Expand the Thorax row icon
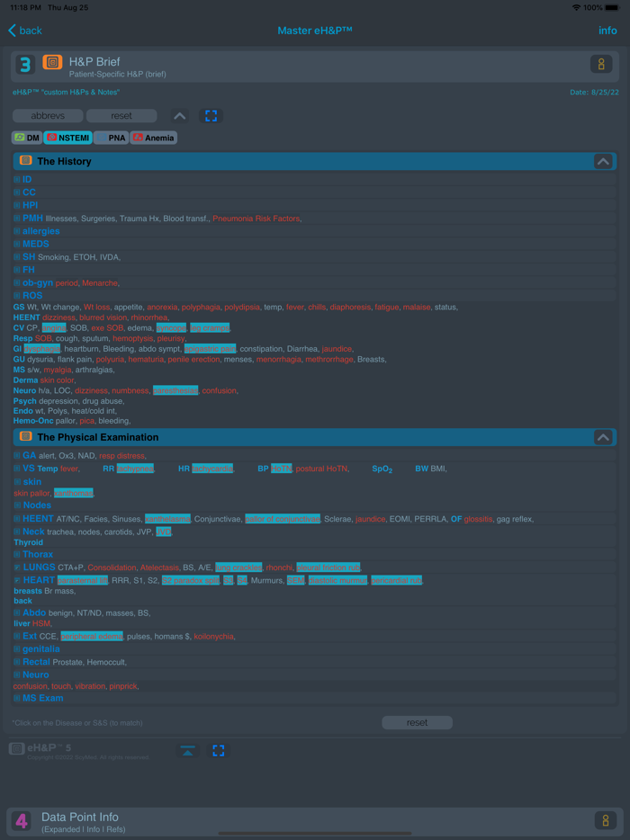This screenshot has height=840, width=630. [16, 554]
